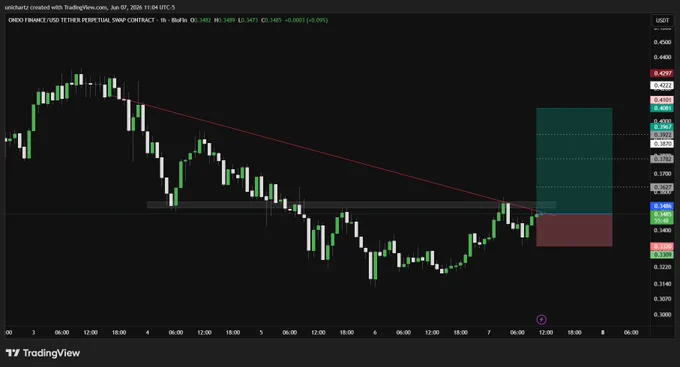Click the purple lightning event icon

541,320
